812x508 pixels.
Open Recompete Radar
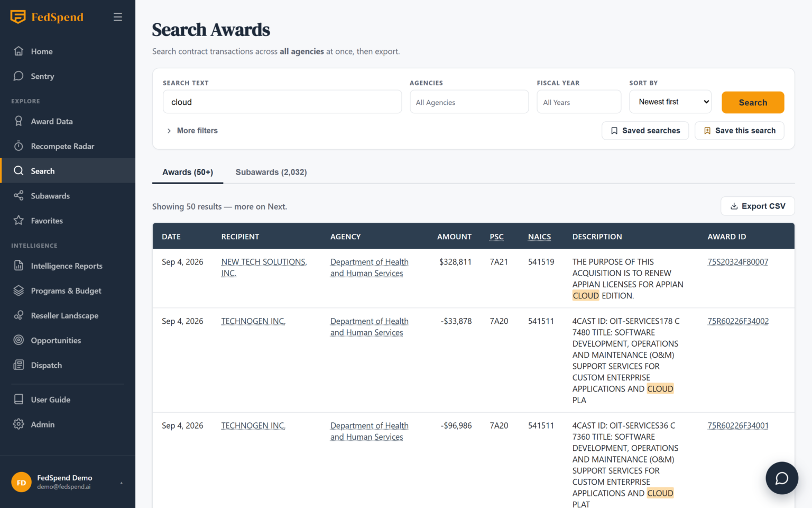[x=68, y=146]
